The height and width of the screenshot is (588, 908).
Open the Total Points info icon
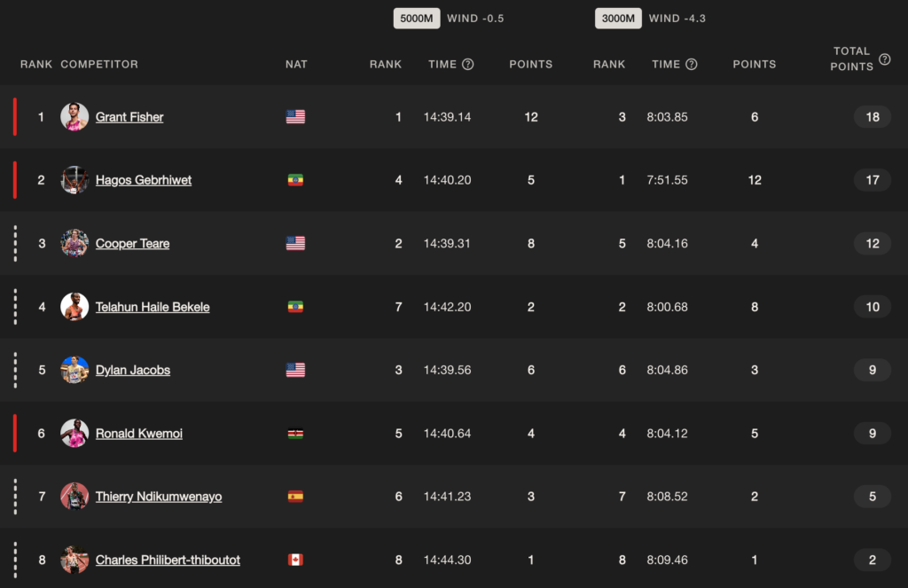coord(884,59)
